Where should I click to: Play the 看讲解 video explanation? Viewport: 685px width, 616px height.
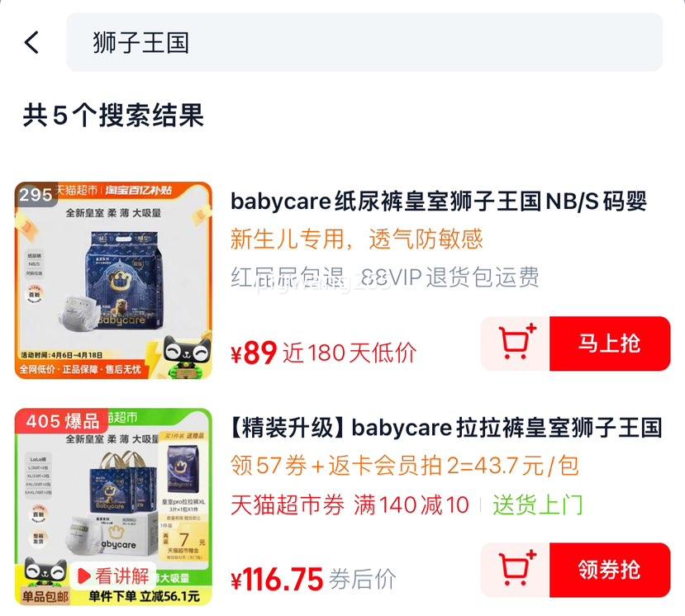tap(113, 576)
